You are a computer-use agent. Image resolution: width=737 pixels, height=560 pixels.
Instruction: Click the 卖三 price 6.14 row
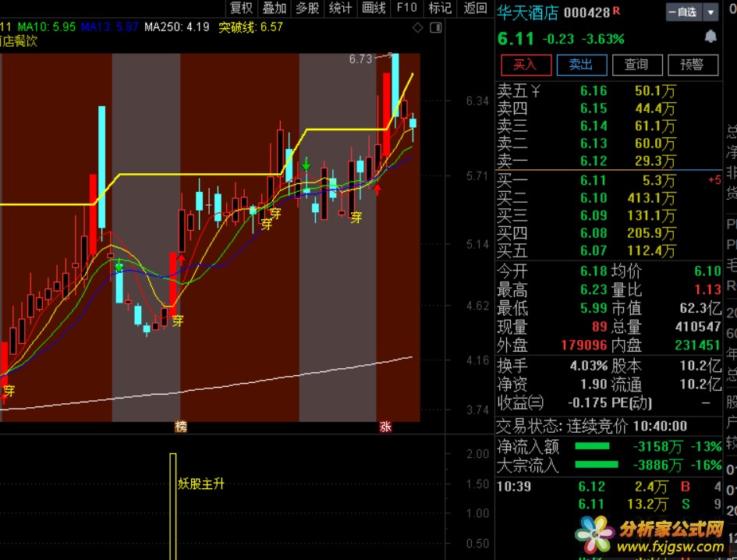608,126
